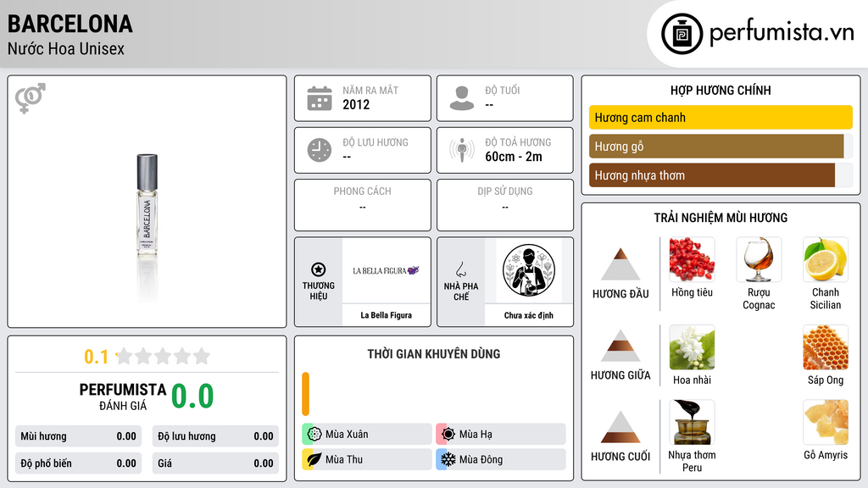Click the Hương nhựa thơm accord bar

coord(712,175)
